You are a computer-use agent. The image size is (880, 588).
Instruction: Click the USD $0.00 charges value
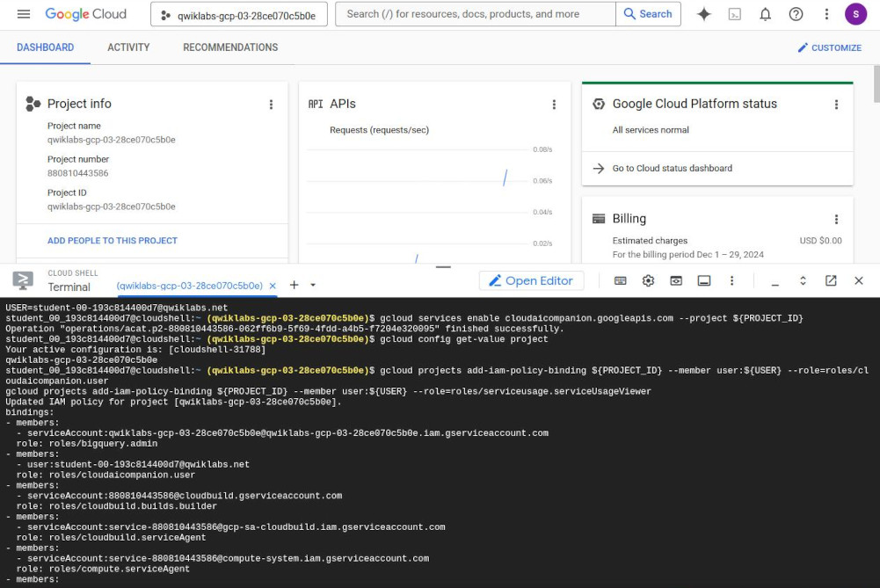tap(820, 241)
